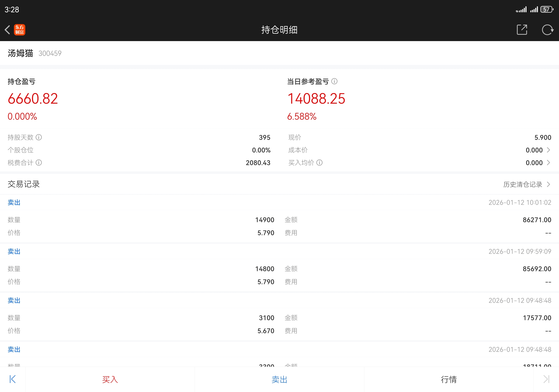Tap the info icon beside 当日参考盈亏
Image resolution: width=559 pixels, height=392 pixels.
334,81
